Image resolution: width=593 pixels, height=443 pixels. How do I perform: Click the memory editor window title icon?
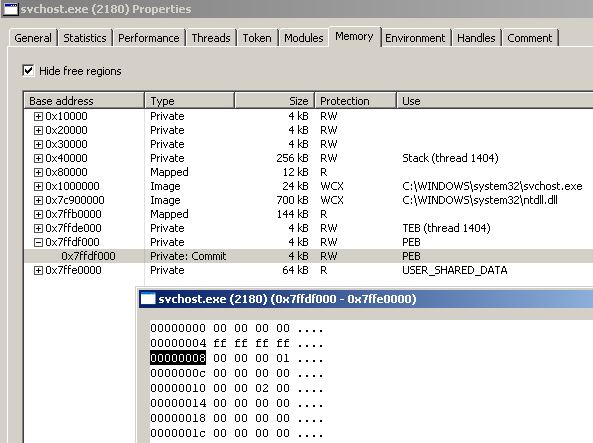point(148,299)
